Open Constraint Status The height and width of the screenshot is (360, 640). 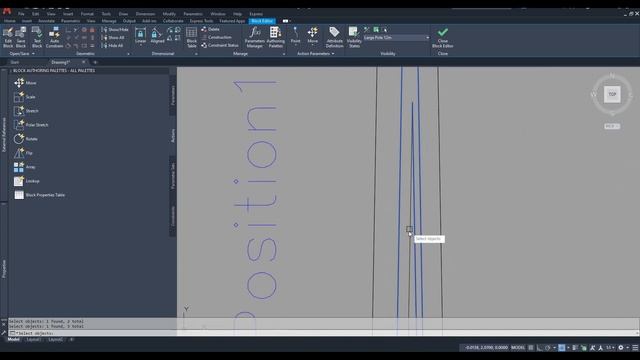coord(220,45)
